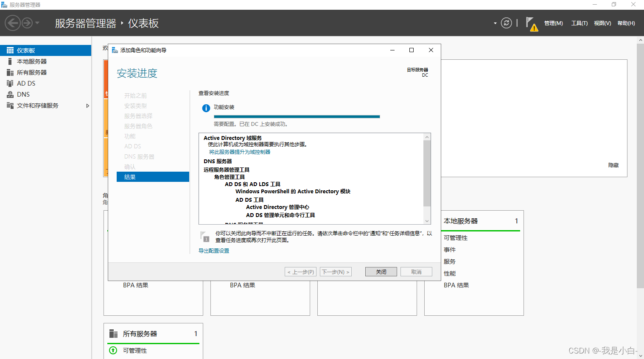
Task: Click DNS 服务器 result entry
Action: click(218, 161)
